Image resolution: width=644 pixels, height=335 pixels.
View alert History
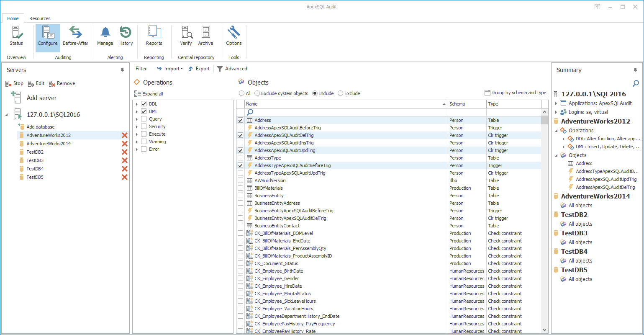[x=126, y=37]
